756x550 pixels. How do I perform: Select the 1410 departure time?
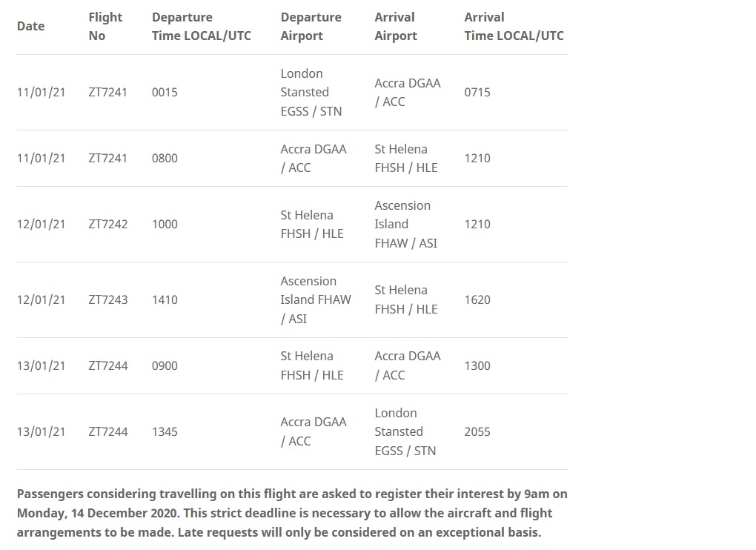coord(165,299)
